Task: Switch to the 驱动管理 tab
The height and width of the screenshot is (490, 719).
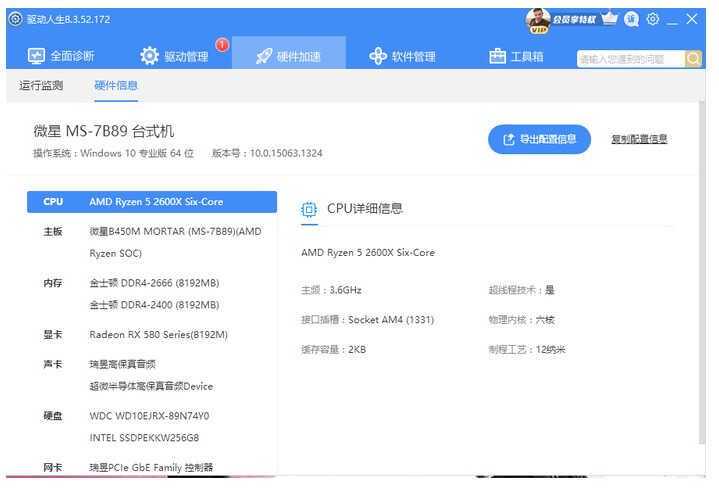Action: [x=174, y=56]
